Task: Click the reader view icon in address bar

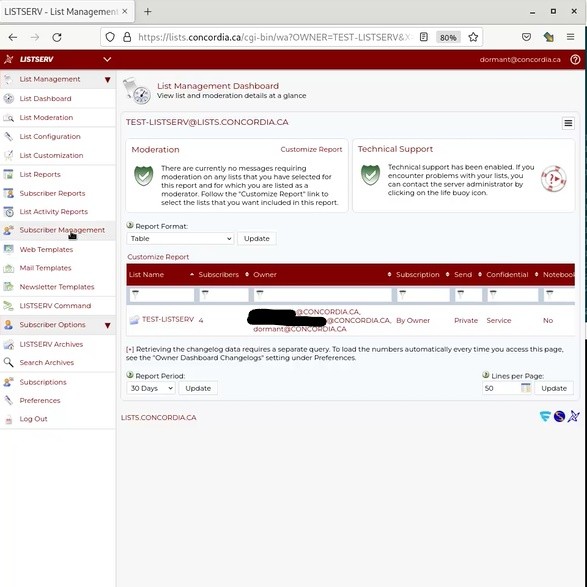Action: pos(424,37)
